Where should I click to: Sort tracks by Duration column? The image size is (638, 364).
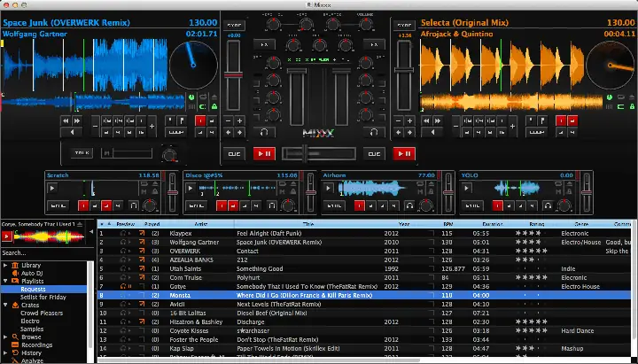[493, 224]
